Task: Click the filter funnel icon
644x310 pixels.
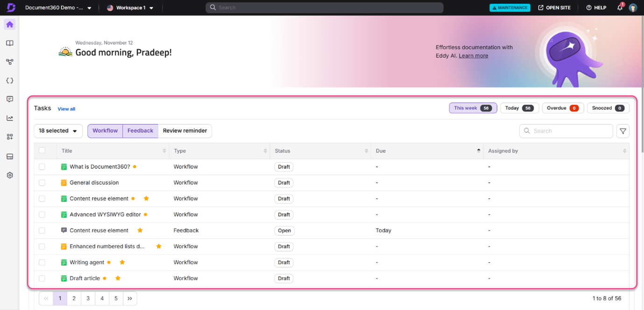Action: [x=623, y=131]
